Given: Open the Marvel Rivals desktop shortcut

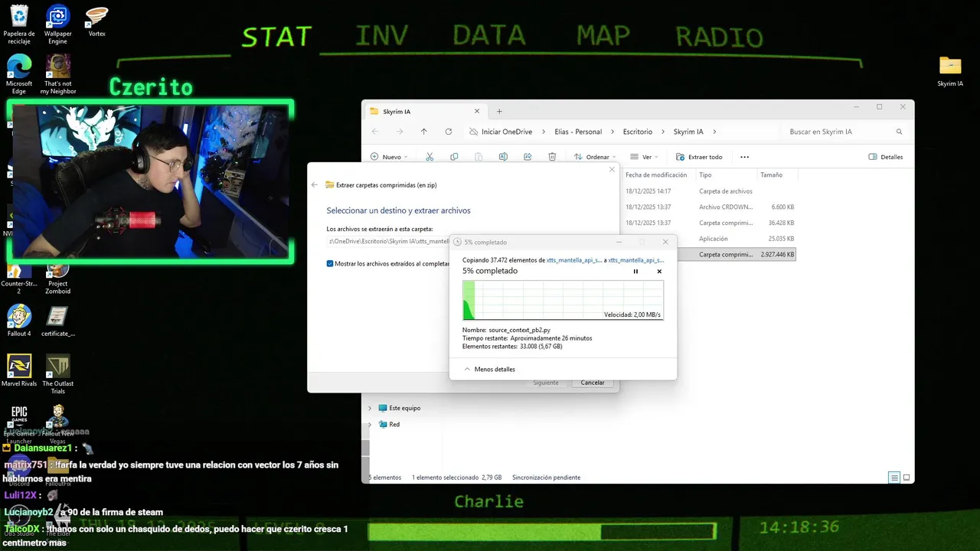Looking at the screenshot, I should (19, 370).
